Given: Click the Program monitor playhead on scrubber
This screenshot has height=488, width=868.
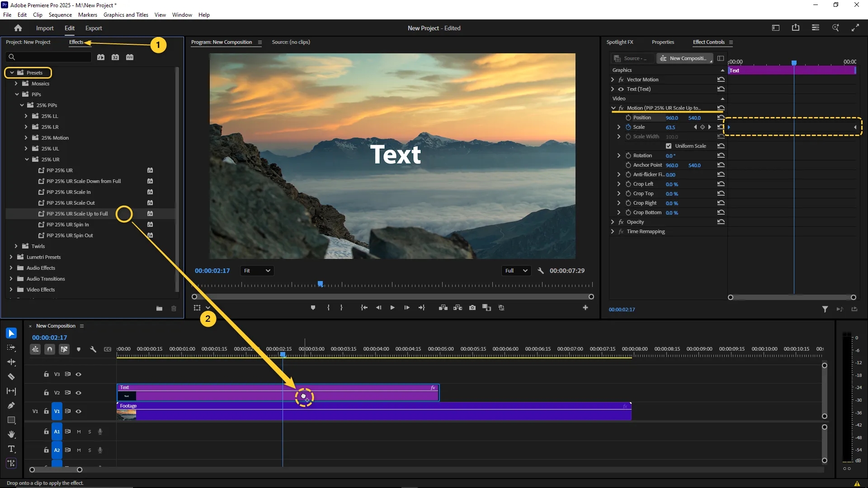Looking at the screenshot, I should 321,284.
